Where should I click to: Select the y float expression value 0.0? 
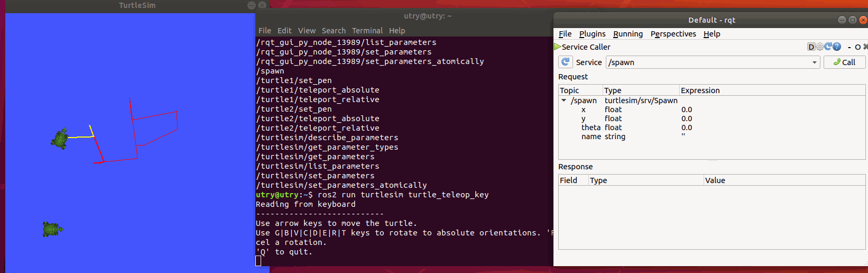[x=687, y=119]
